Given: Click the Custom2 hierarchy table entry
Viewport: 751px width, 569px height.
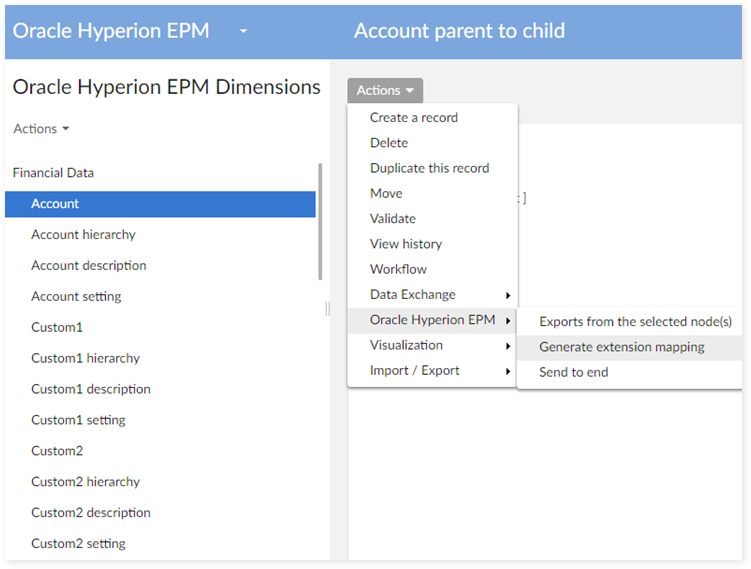Looking at the screenshot, I should click(x=85, y=482).
